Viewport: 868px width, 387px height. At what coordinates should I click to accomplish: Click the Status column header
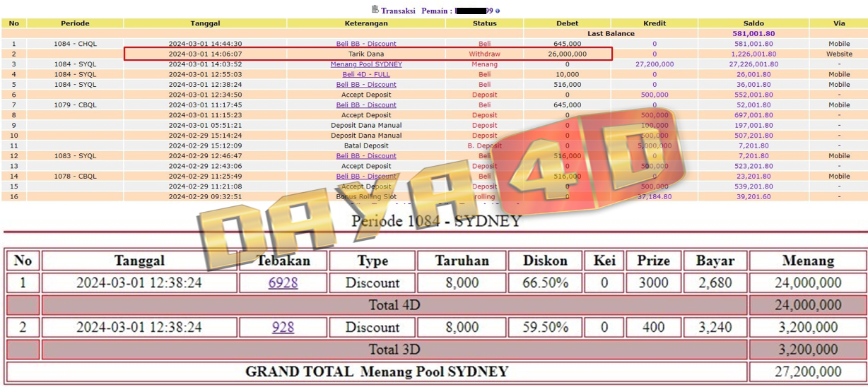(x=484, y=23)
